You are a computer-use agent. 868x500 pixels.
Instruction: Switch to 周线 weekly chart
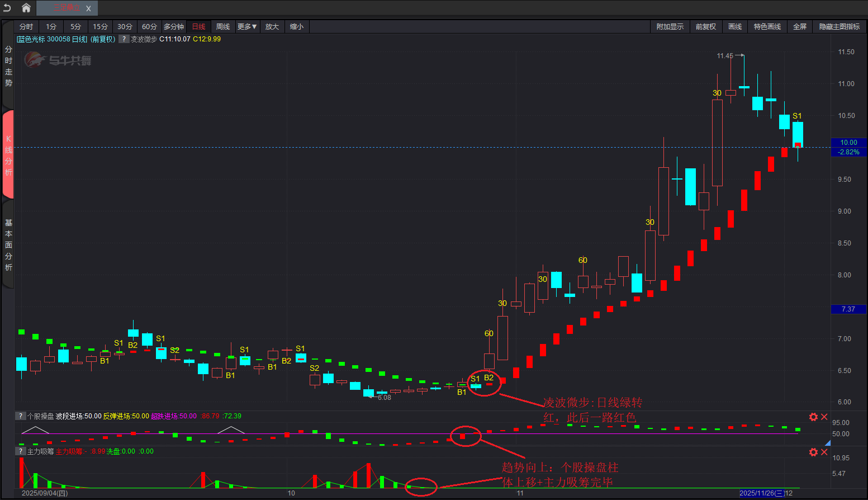[x=223, y=27]
